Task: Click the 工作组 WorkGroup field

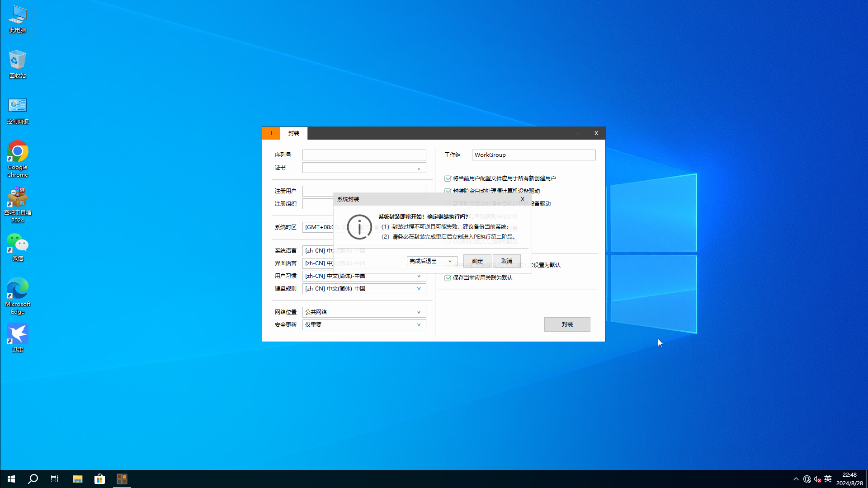Action: point(534,155)
